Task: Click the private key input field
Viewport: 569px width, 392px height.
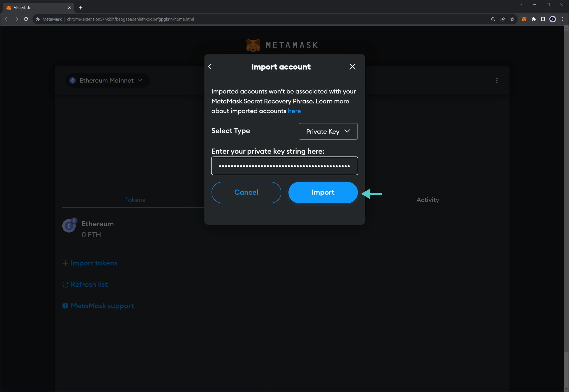Action: click(284, 166)
